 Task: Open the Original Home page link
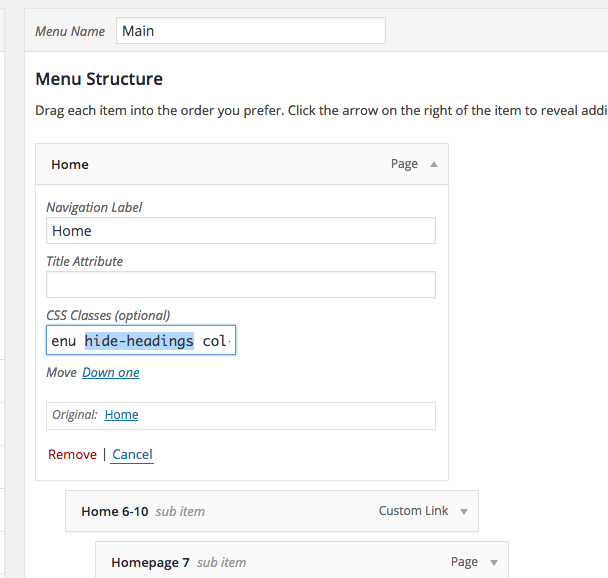[x=121, y=415]
